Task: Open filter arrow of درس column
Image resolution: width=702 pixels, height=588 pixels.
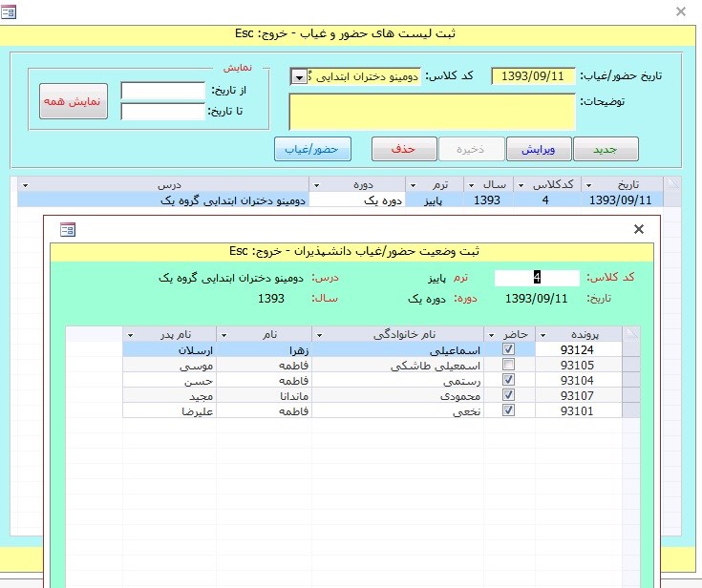Action: (25, 185)
